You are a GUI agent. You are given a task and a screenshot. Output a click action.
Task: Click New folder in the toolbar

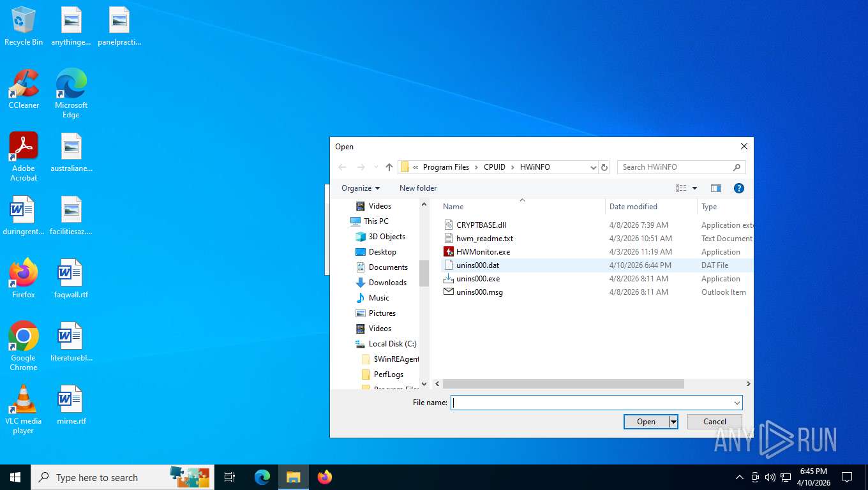[x=418, y=188]
